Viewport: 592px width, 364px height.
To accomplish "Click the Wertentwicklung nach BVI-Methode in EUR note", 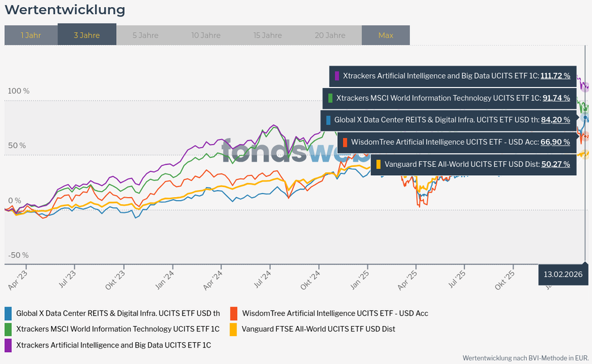I will [x=526, y=358].
